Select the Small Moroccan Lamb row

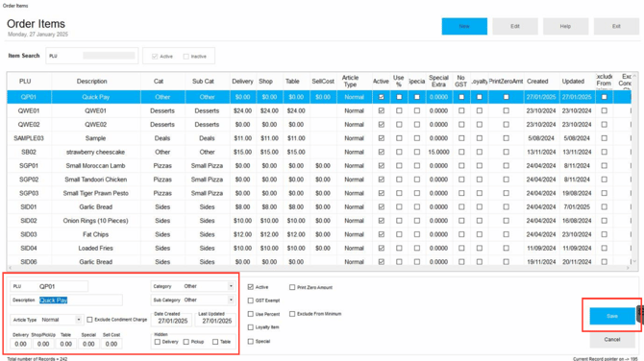(319, 166)
